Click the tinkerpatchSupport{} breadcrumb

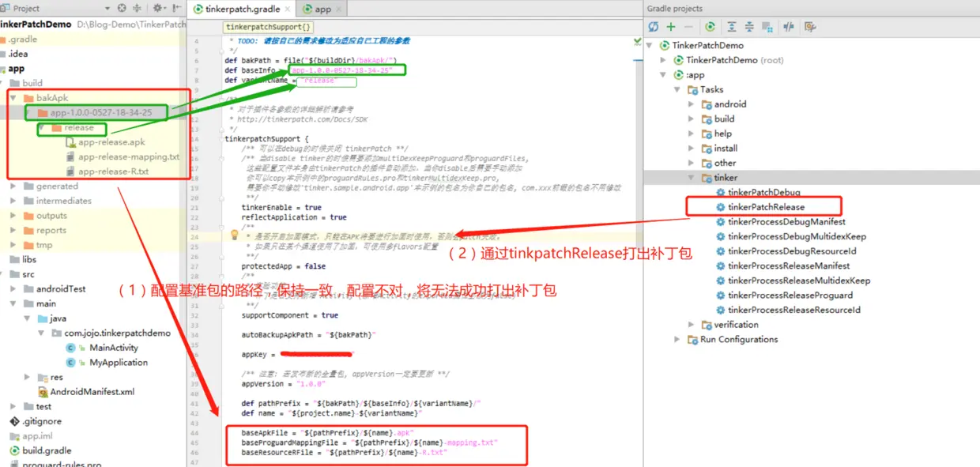click(268, 27)
